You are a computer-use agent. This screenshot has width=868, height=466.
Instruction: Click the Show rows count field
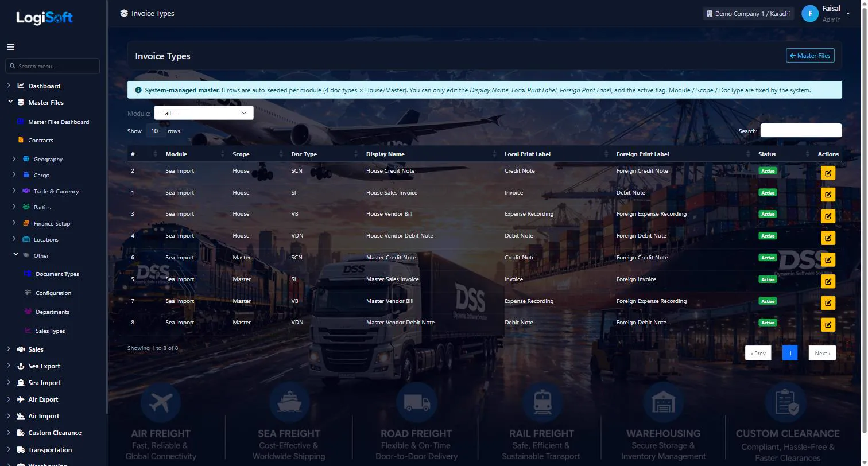click(155, 131)
